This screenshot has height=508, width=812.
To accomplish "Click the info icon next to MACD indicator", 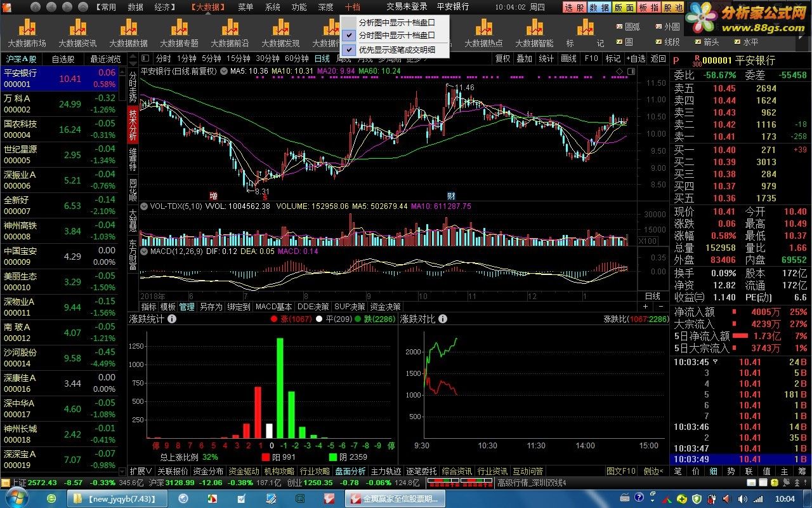I will 144,251.
